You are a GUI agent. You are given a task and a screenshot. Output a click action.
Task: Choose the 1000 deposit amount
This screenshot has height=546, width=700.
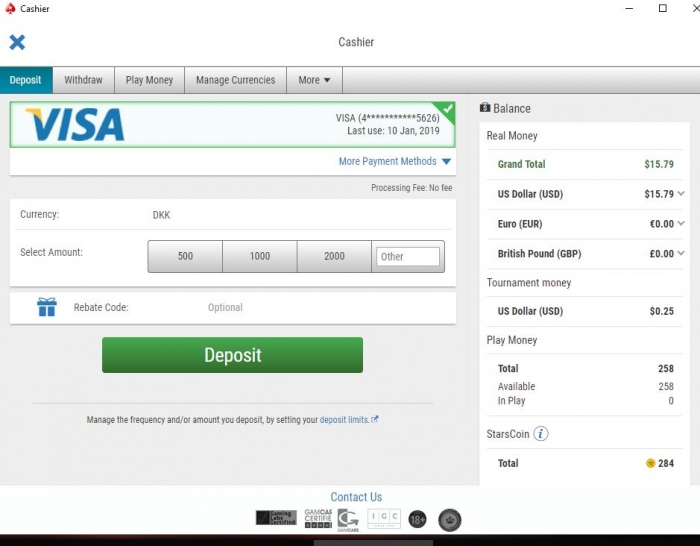(x=260, y=256)
